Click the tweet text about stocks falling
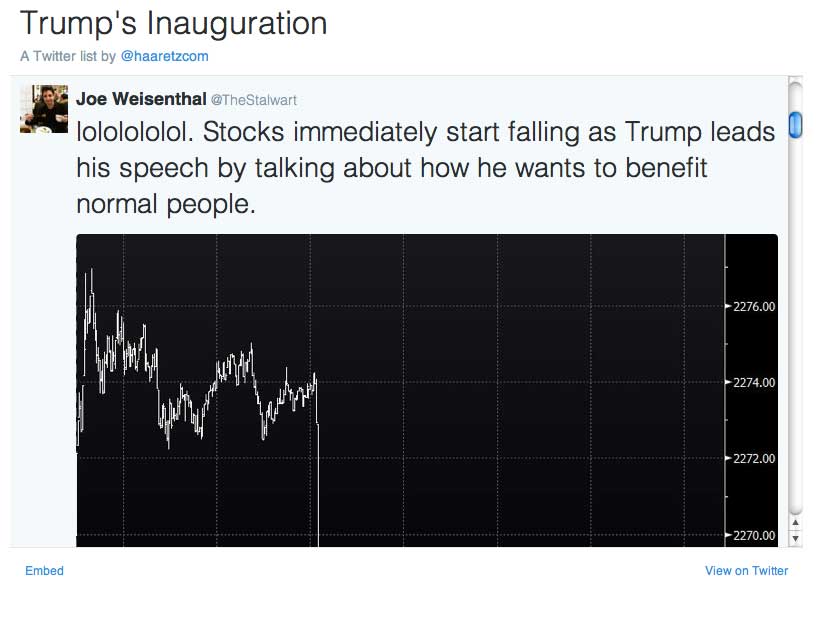Screen dimensions: 826x625 425,168
